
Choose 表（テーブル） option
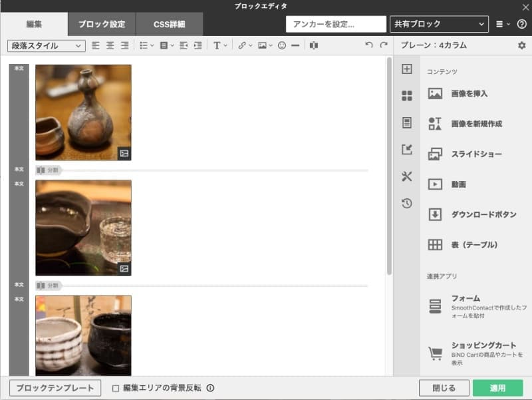463,245
